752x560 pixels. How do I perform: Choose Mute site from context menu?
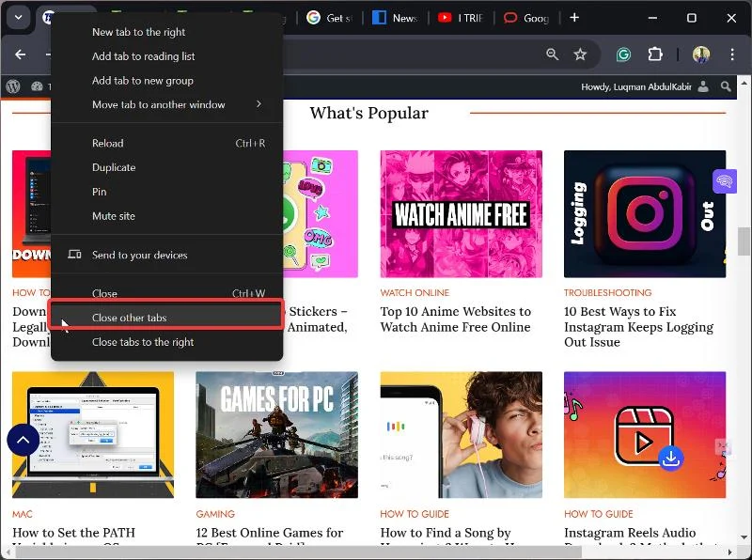[x=114, y=216]
